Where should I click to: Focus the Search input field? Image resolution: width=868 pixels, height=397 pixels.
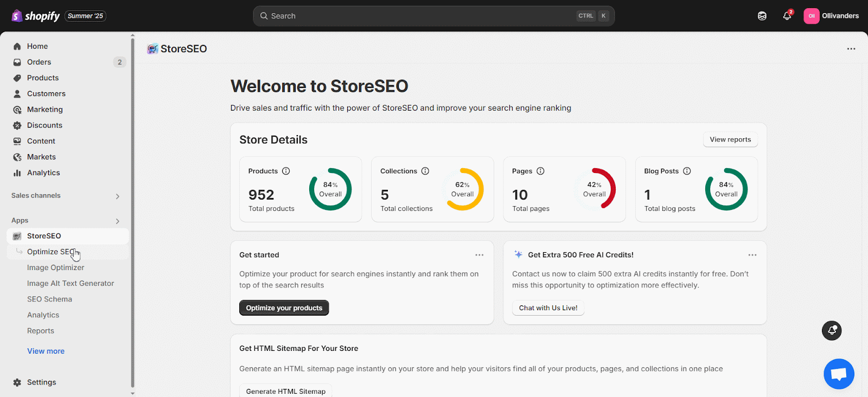point(433,16)
